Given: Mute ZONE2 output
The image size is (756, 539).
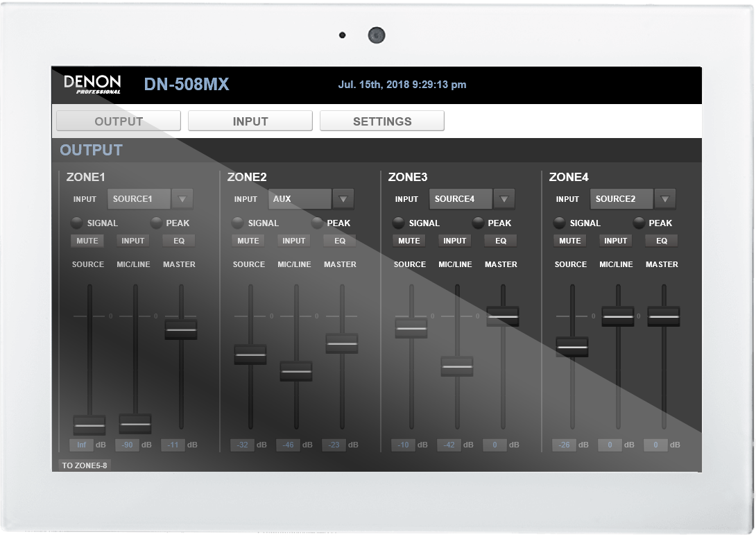Looking at the screenshot, I should click(248, 241).
